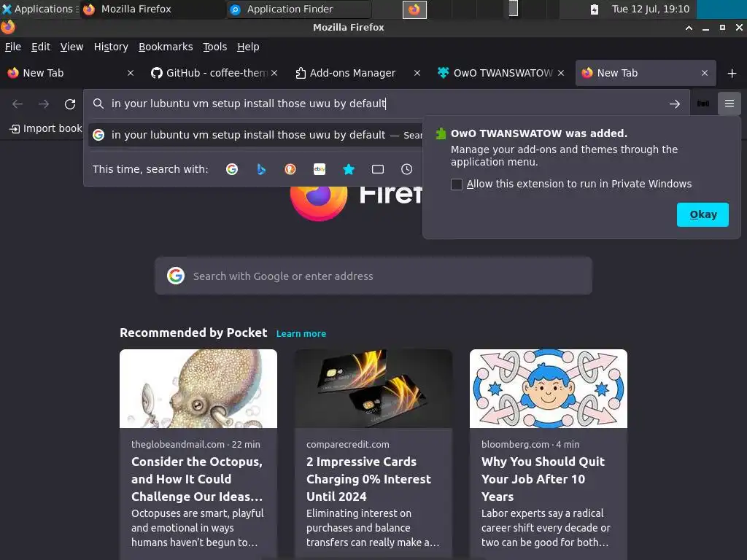The height and width of the screenshot is (560, 747).
Task: Open the Bloomberg article cartoon thumbnail
Action: (x=549, y=389)
